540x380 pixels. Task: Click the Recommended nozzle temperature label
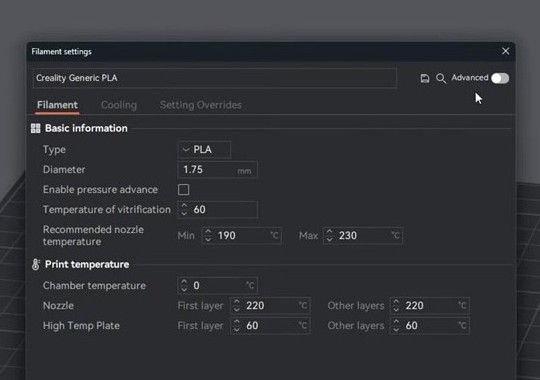pos(93,236)
